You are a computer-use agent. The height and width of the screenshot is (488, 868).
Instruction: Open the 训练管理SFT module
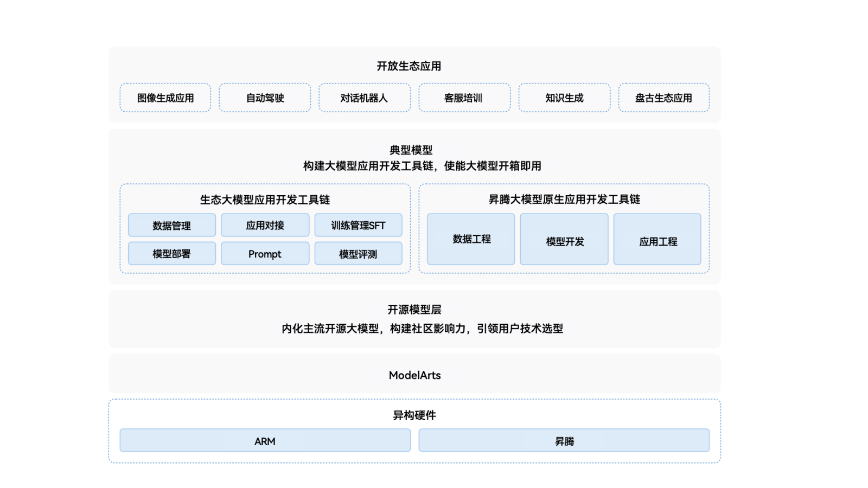[x=359, y=225]
